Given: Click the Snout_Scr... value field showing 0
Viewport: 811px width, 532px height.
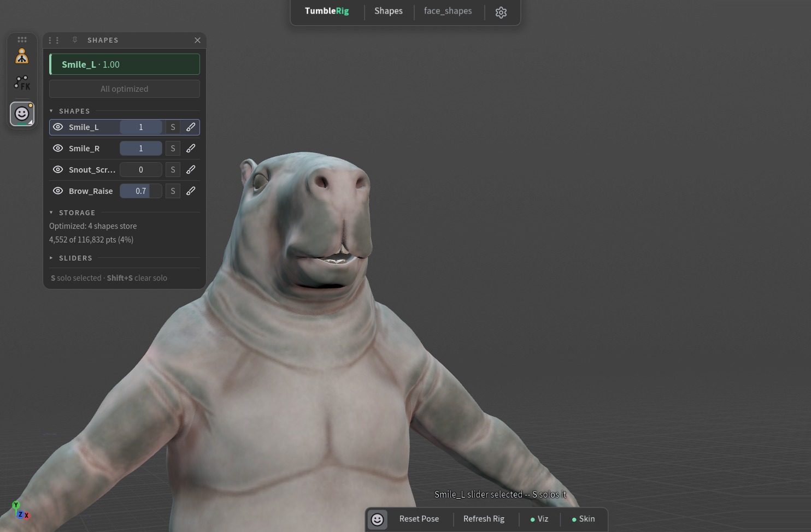Looking at the screenshot, I should 141,170.
